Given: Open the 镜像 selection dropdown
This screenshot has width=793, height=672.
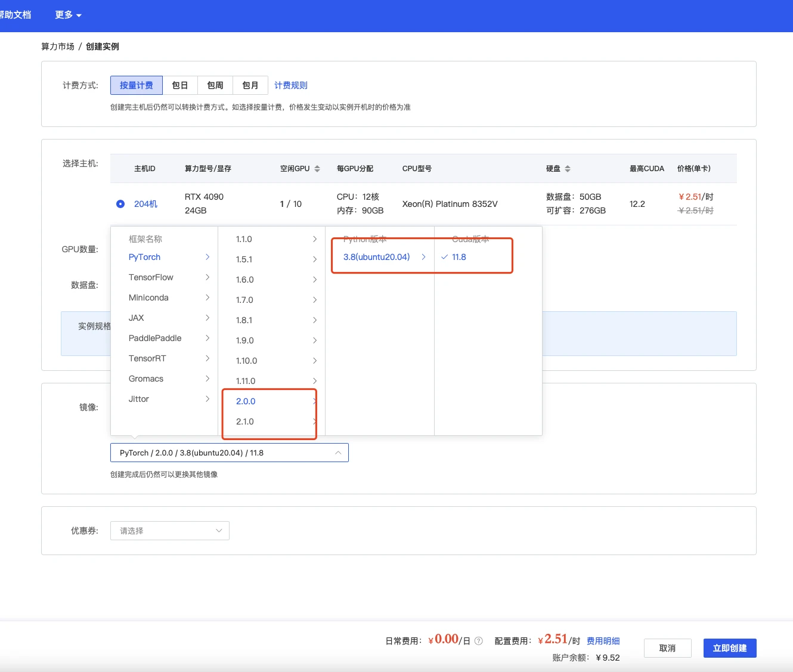Looking at the screenshot, I should (230, 453).
